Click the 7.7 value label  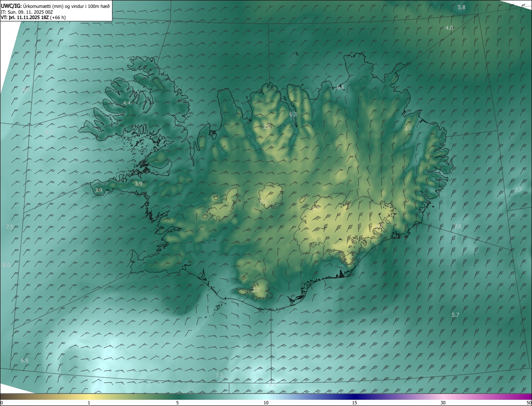pyautogui.click(x=518, y=190)
